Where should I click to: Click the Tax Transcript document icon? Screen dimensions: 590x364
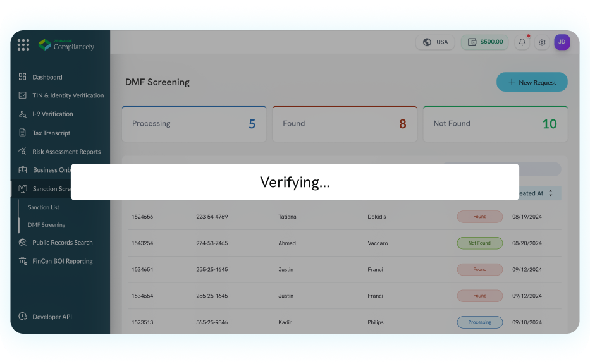pos(23,133)
